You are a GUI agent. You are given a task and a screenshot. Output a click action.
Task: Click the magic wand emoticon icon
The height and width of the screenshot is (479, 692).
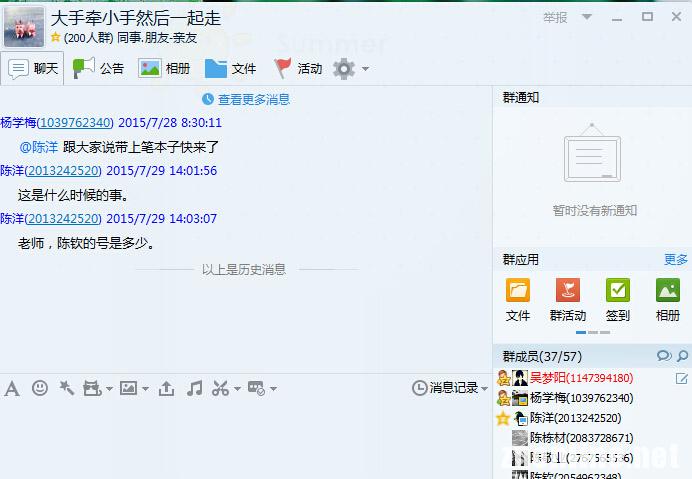67,388
